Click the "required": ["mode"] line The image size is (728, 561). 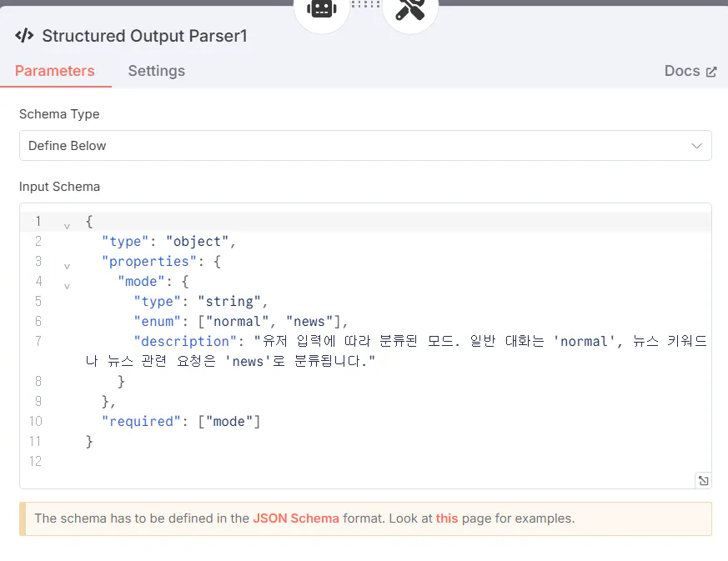coord(181,421)
